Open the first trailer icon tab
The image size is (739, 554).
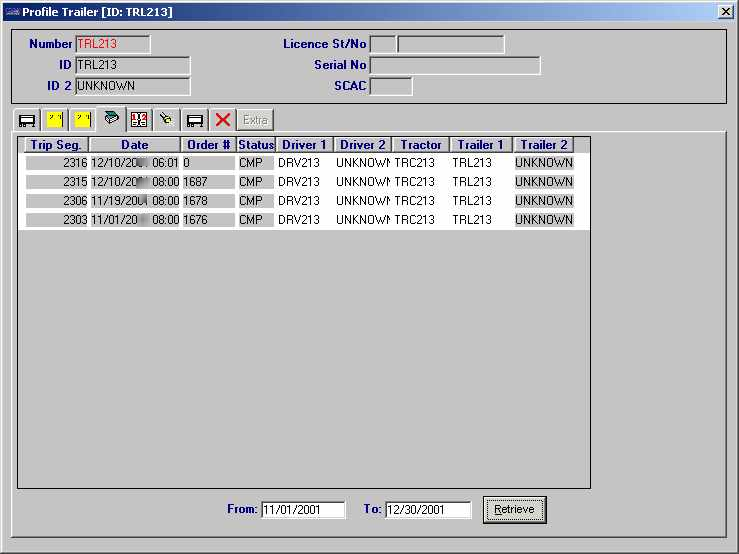(x=27, y=120)
